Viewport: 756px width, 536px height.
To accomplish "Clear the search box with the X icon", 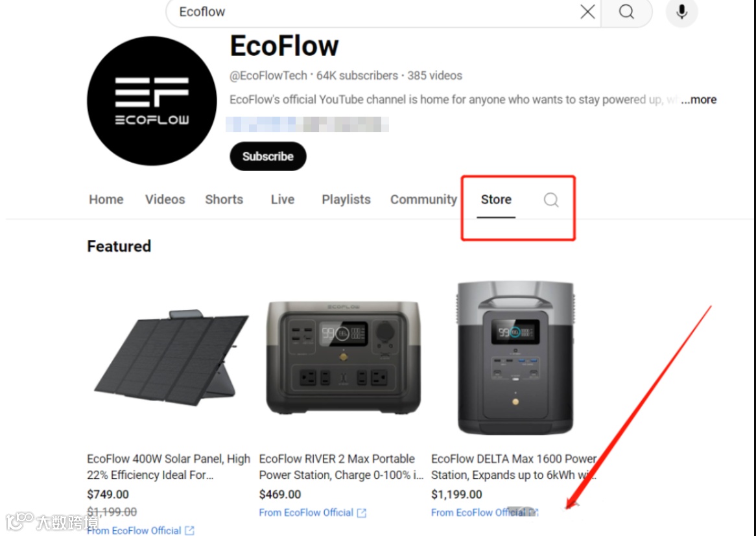I will 587,12.
